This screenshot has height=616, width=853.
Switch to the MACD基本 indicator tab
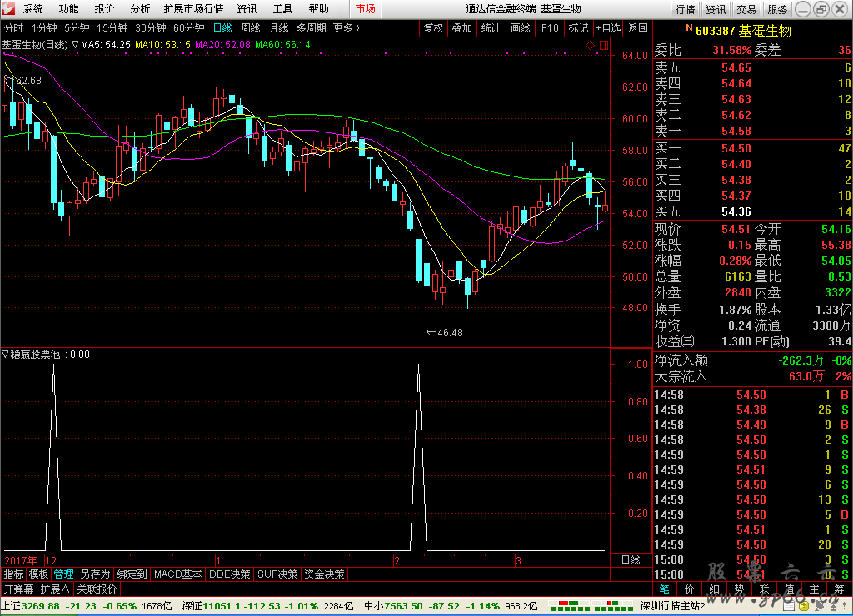click(x=178, y=574)
